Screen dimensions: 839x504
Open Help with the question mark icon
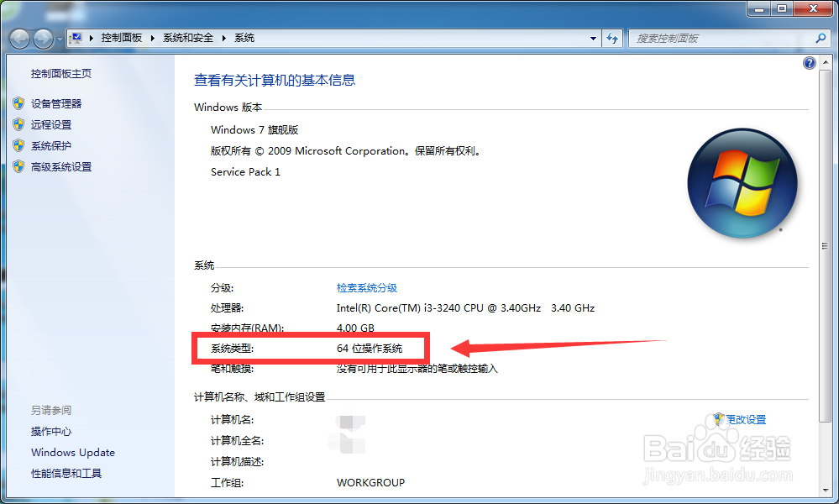click(x=809, y=63)
